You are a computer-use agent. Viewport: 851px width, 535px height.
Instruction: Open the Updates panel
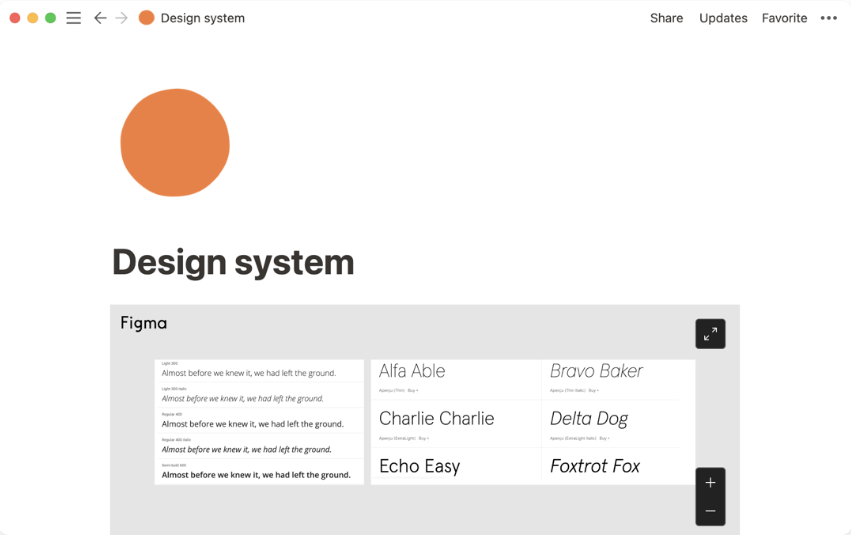(723, 18)
